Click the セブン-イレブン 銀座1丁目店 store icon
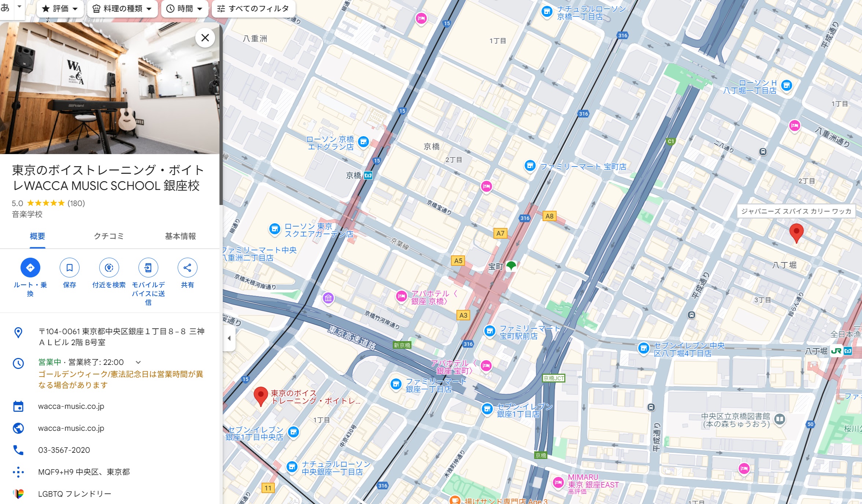This screenshot has width=862, height=504. click(487, 409)
